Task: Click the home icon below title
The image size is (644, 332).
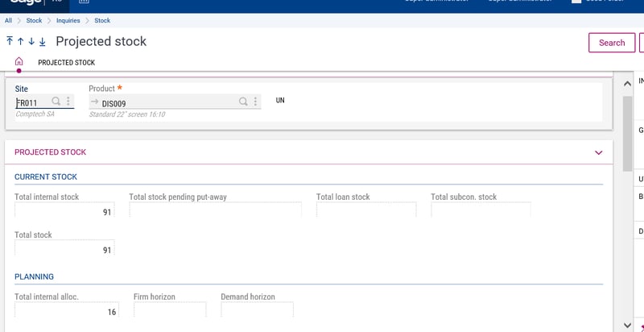Action: click(x=19, y=62)
